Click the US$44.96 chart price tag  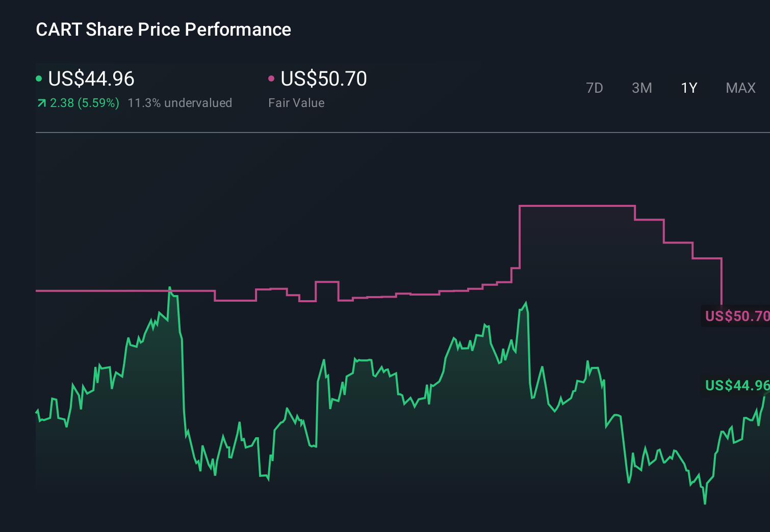(x=737, y=386)
